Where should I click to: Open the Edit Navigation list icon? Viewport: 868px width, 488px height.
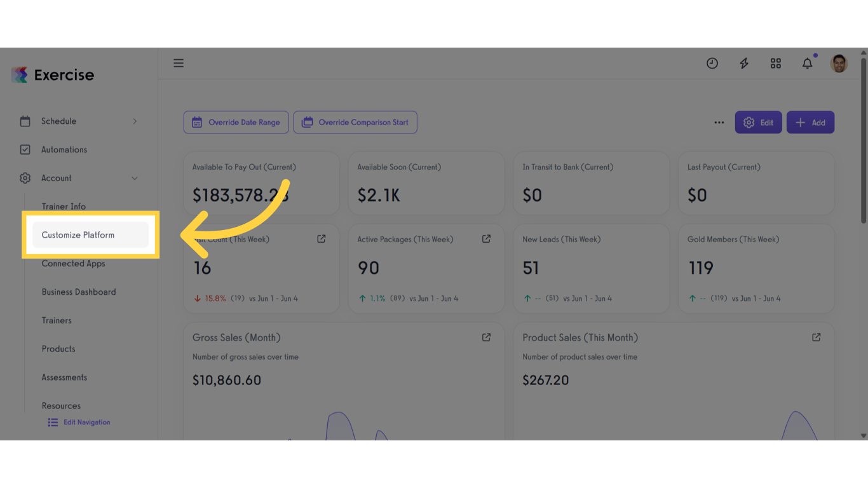(52, 422)
